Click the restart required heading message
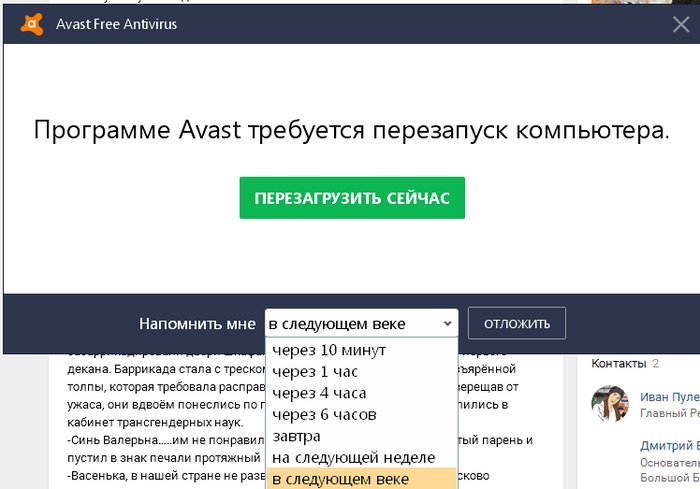 351,131
